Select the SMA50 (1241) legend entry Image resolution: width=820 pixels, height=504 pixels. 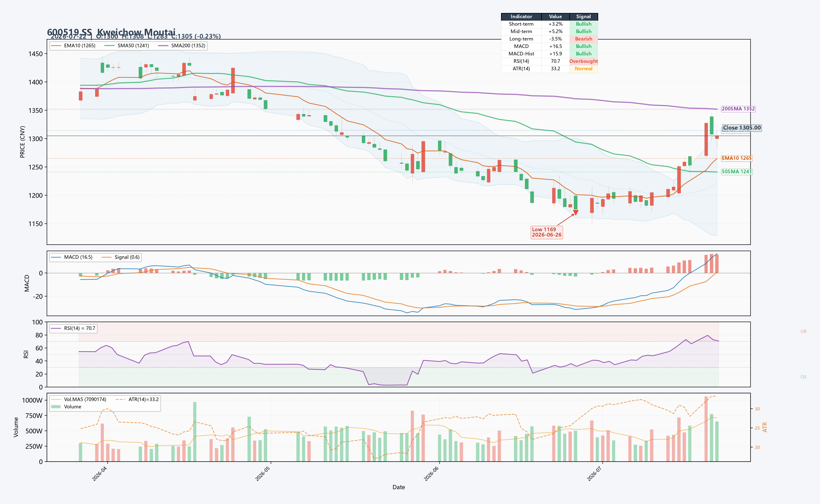tap(127, 46)
